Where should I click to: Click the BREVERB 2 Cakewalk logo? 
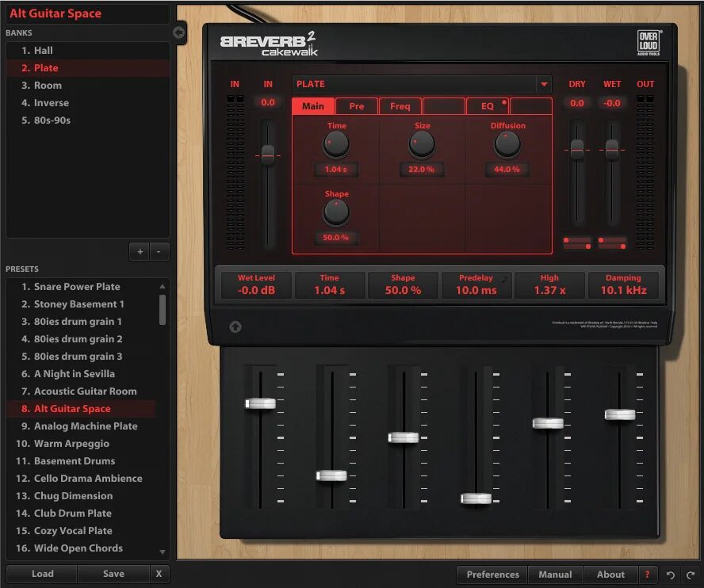coord(269,44)
